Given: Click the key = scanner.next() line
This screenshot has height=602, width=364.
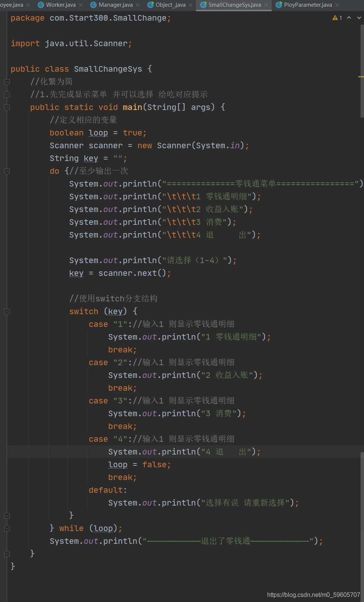Looking at the screenshot, I should tap(120, 273).
